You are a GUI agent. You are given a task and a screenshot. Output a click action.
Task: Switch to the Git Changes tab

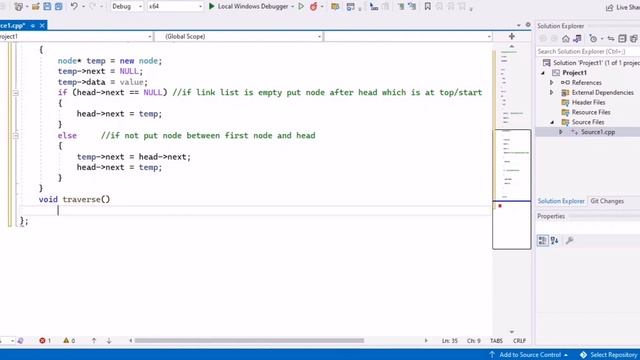click(607, 201)
